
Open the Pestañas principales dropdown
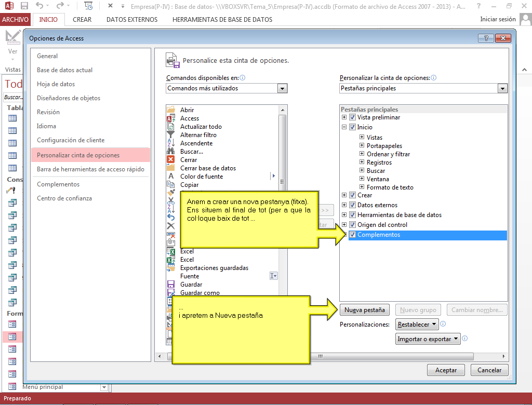502,88
